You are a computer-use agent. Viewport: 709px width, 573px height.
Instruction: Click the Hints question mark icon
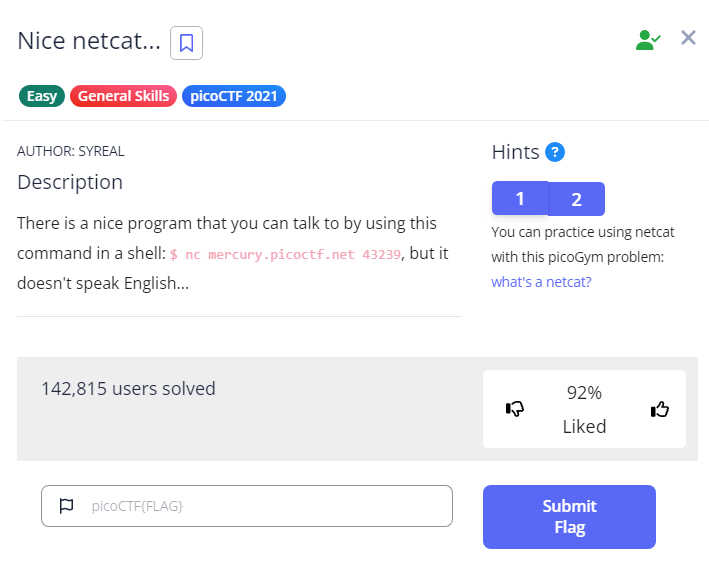555,152
